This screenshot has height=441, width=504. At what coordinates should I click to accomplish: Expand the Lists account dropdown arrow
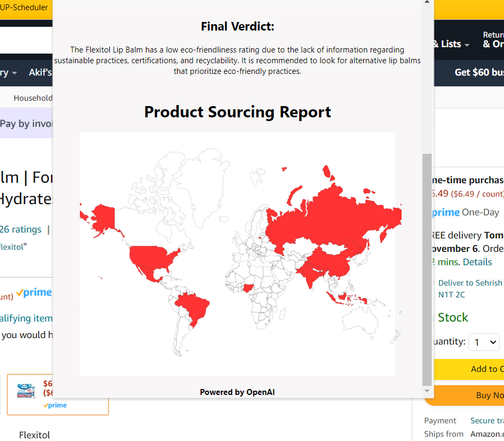467,45
